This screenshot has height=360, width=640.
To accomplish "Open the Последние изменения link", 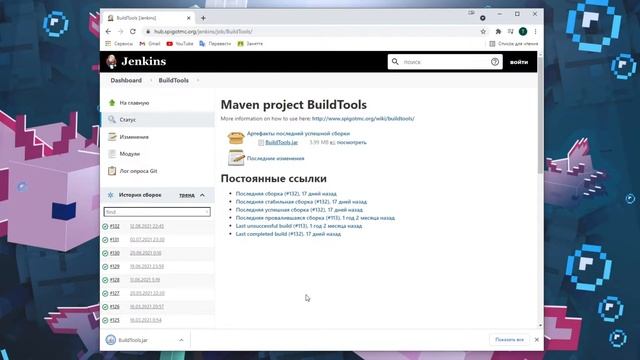I will 276,158.
